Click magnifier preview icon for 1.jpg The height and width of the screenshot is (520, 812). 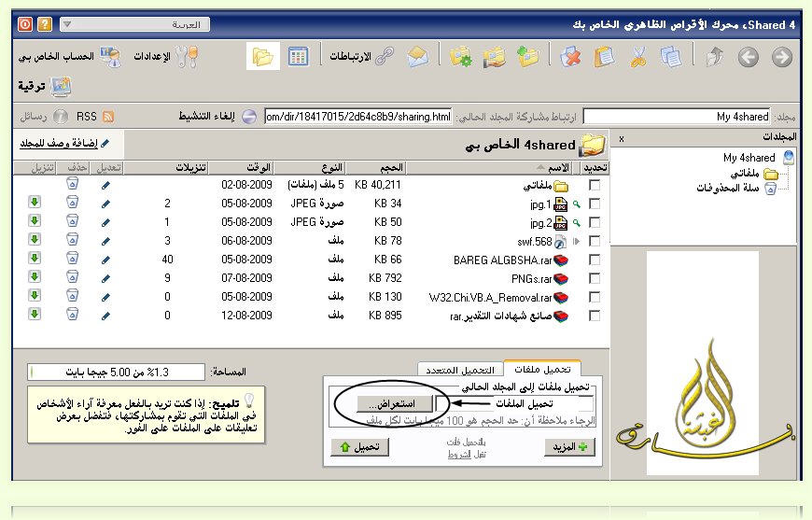577,204
